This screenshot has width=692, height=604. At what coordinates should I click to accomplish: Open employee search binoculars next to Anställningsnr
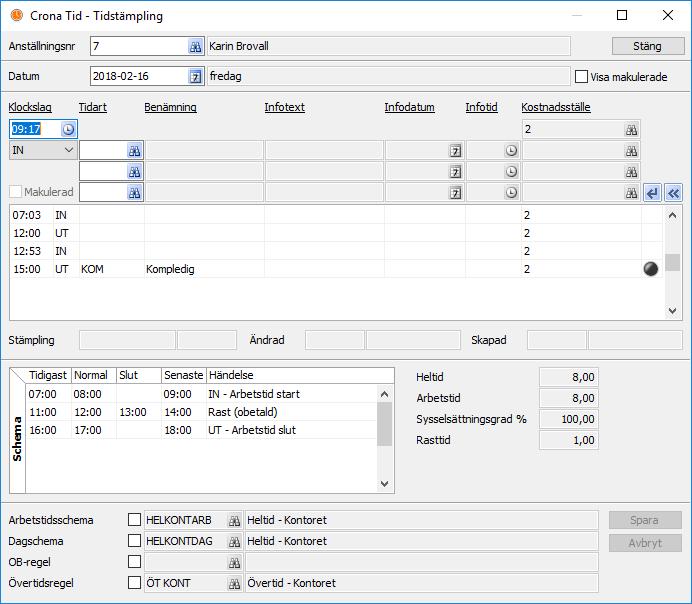click(x=195, y=46)
